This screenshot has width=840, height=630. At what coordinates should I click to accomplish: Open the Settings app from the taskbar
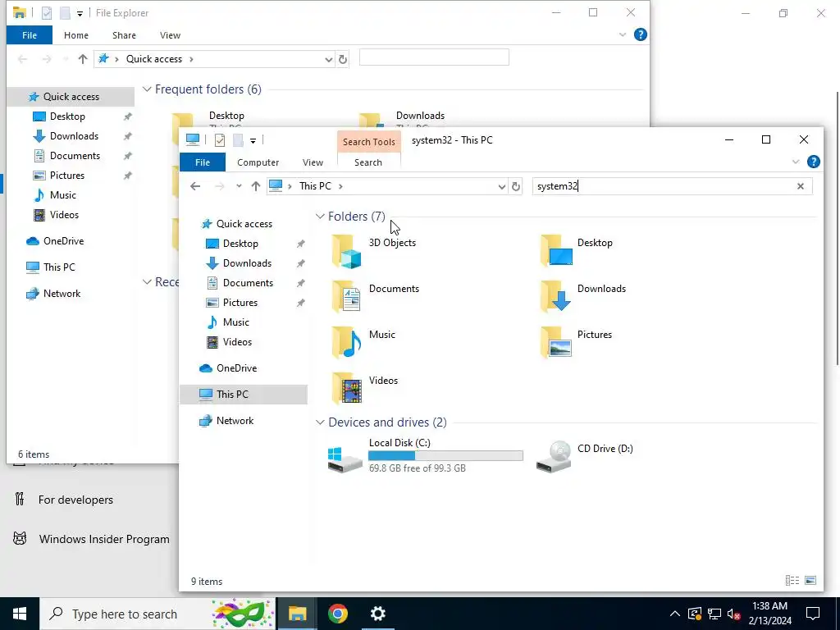tap(378, 614)
